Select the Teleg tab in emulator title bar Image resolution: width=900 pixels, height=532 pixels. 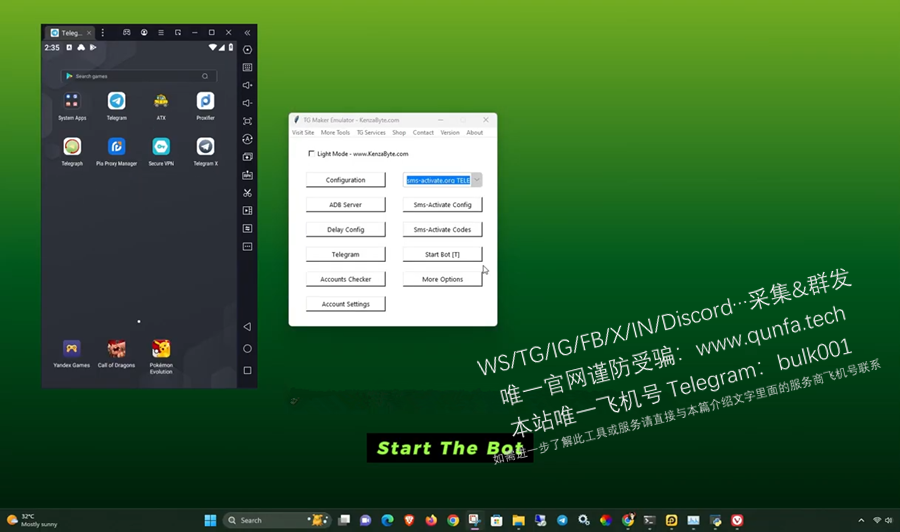click(x=68, y=33)
